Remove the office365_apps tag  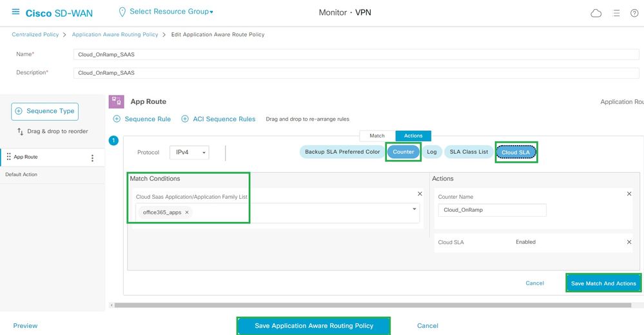pyautogui.click(x=187, y=212)
